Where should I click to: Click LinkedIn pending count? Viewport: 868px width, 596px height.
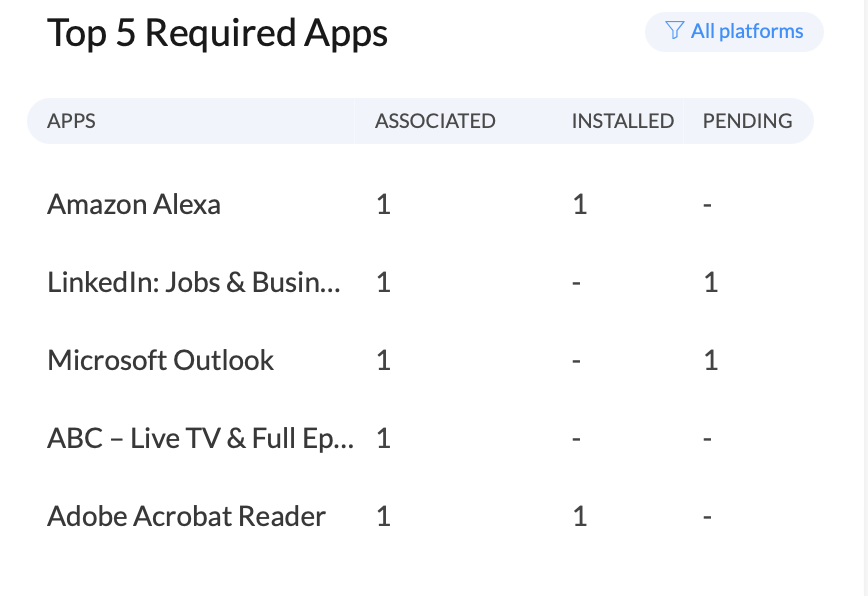[711, 283]
